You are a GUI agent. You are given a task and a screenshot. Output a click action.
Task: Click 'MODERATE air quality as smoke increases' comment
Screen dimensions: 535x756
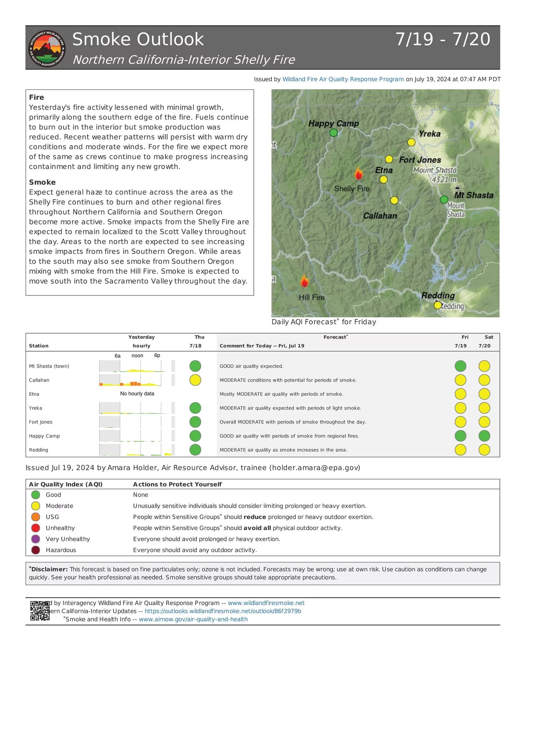(284, 450)
